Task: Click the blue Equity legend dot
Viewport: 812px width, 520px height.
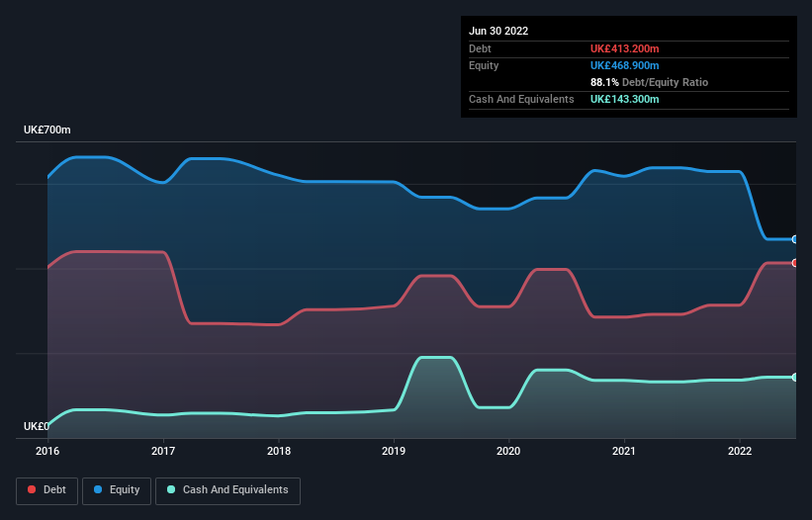Action: (x=98, y=489)
